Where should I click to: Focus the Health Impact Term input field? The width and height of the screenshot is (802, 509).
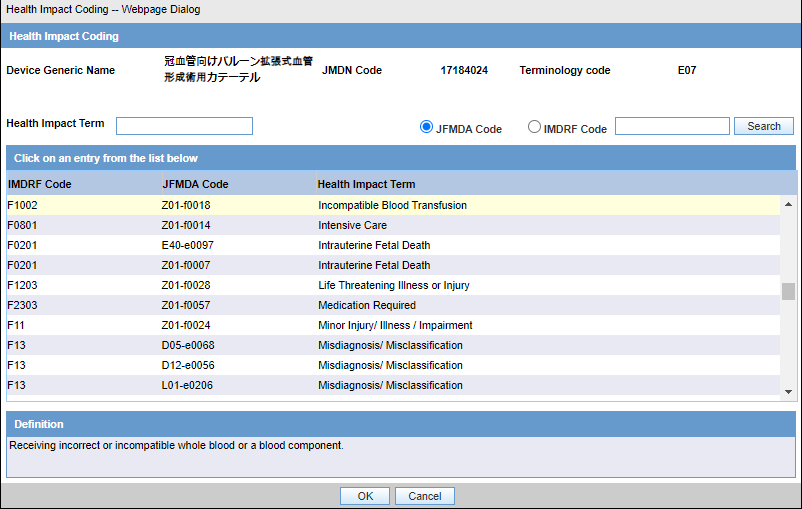point(184,126)
